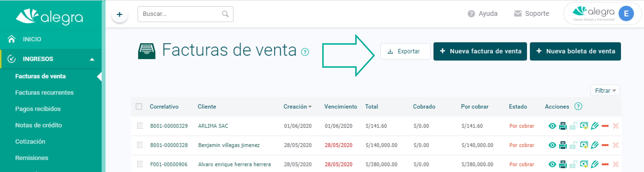Click unlock icon for invoice B001-00000328
644x172 pixels.
pyautogui.click(x=573, y=145)
